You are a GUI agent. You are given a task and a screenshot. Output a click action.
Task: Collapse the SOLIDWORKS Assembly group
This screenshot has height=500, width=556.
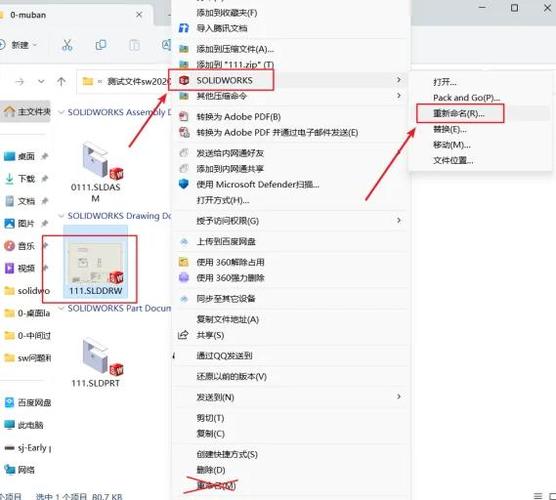61,112
